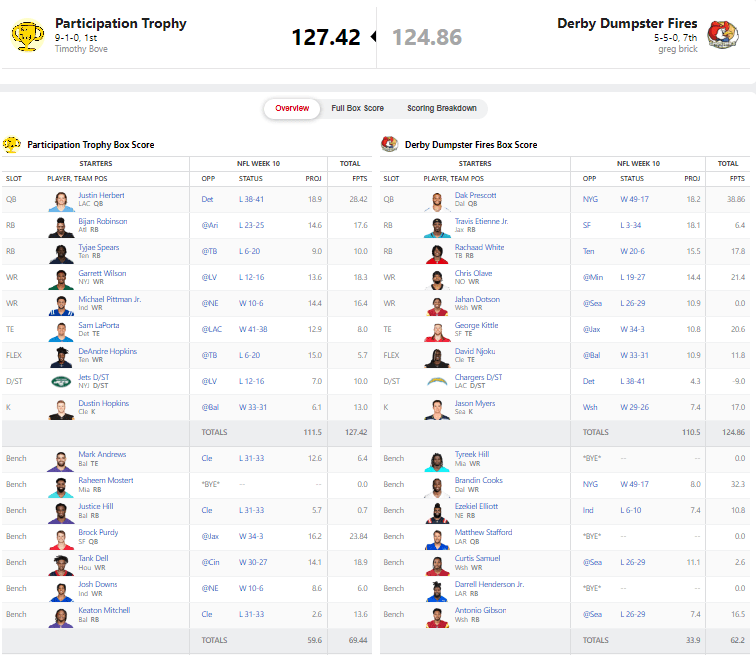
Task: Click the Derby Dumpster Fires team name header
Action: [x=627, y=23]
